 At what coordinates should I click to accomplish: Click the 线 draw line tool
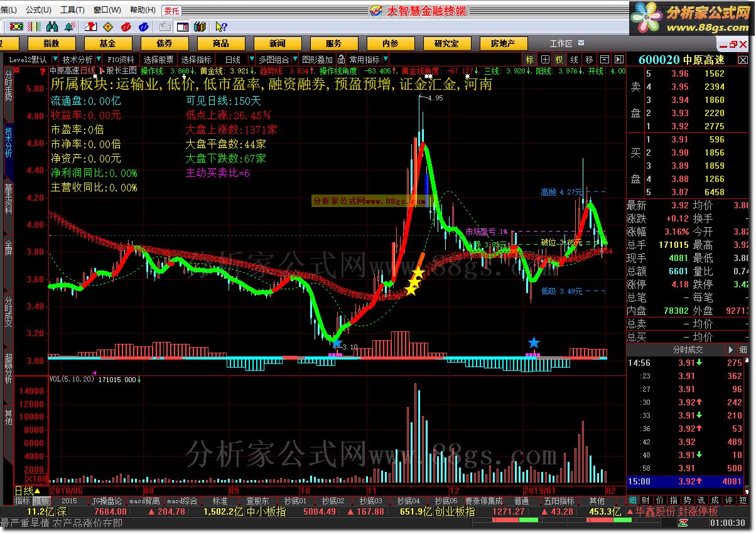point(574,60)
